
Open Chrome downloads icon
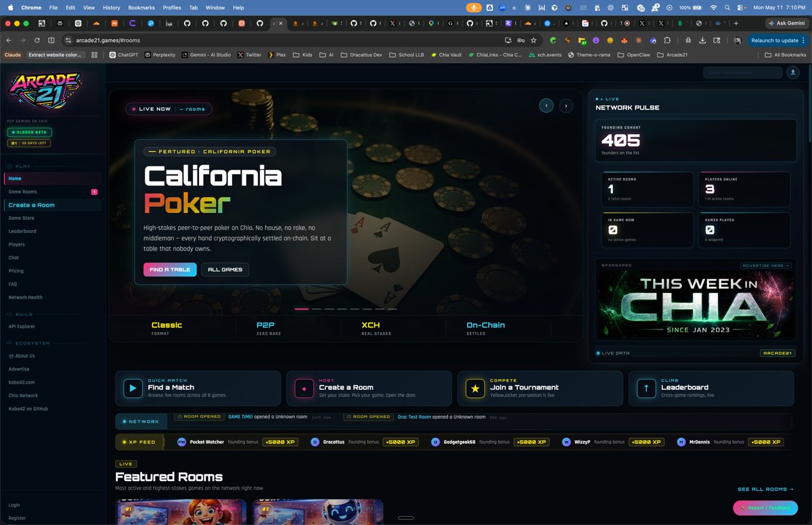point(702,40)
